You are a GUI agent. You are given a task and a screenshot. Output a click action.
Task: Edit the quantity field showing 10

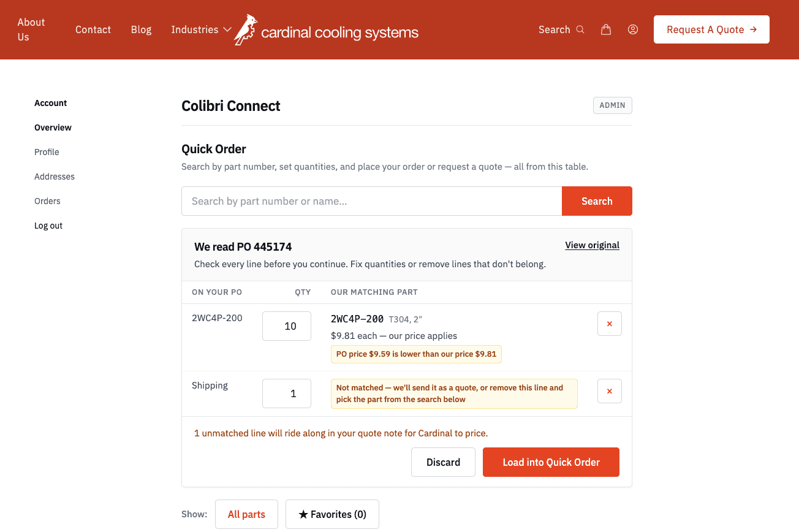(287, 326)
